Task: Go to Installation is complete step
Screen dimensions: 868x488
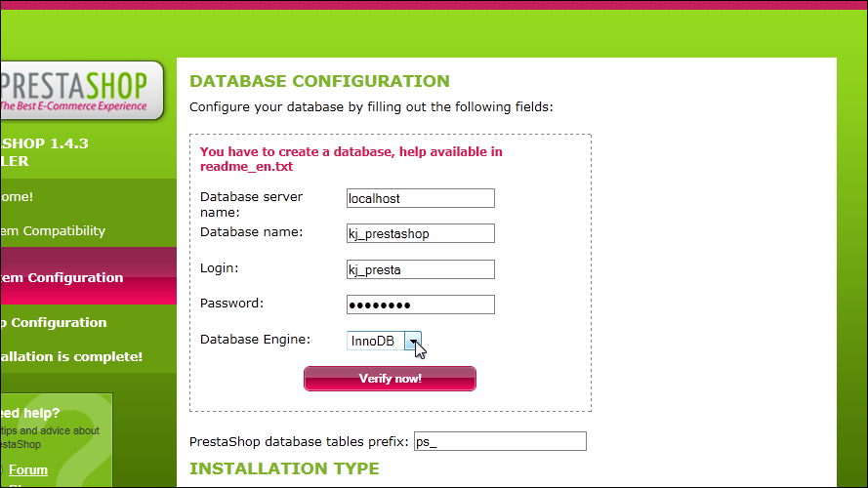Action: pos(71,357)
